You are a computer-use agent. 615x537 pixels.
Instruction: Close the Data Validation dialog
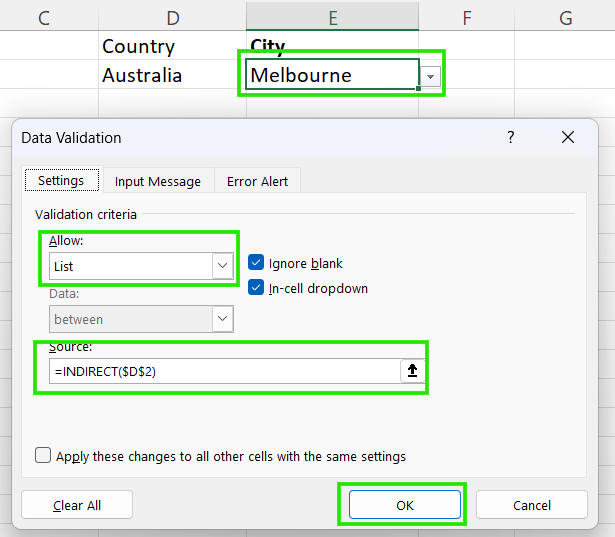point(568,137)
